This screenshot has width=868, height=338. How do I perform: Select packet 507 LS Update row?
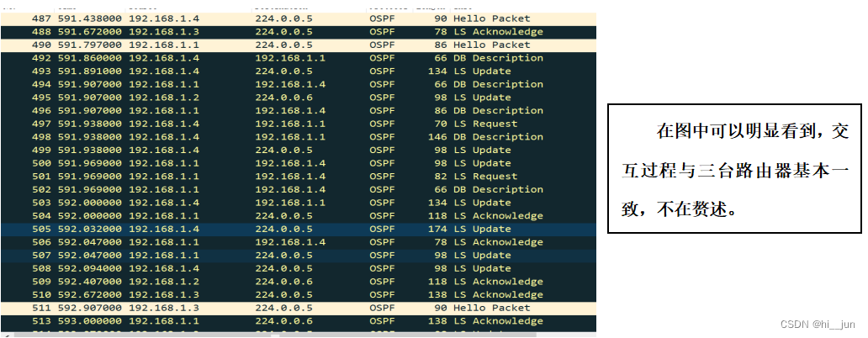click(x=299, y=256)
